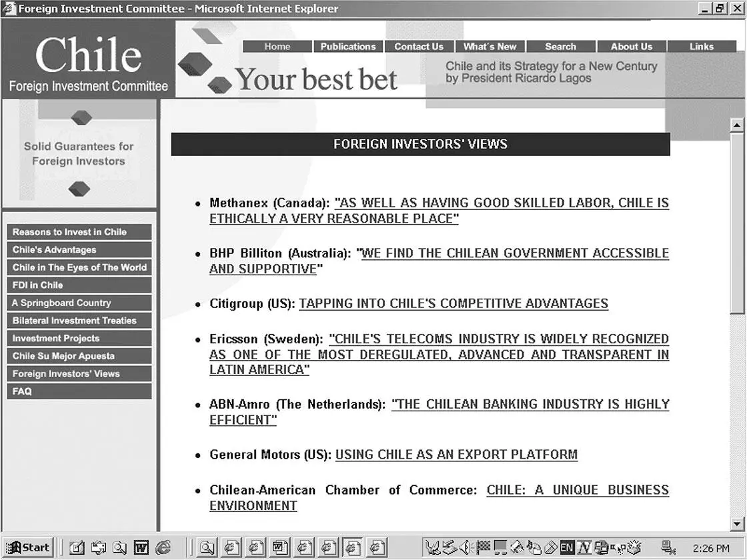Select Chile in The Eyes of The World
This screenshot has height=560, width=747.
click(79, 267)
